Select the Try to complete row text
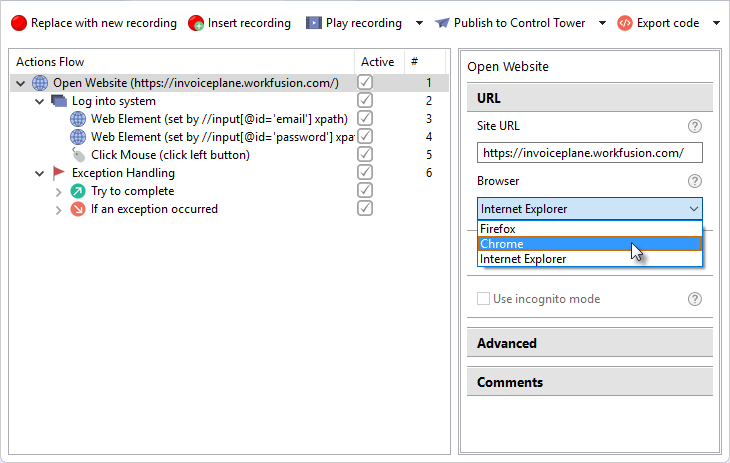 pyautogui.click(x=133, y=191)
